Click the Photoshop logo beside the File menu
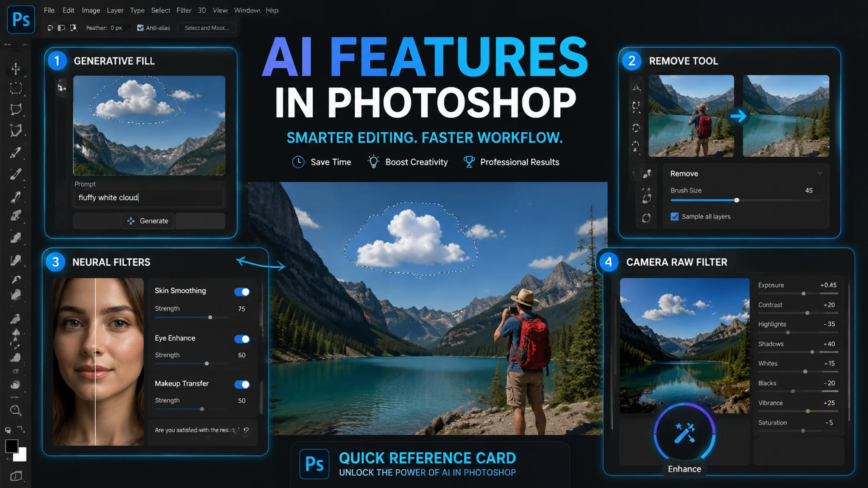This screenshot has width=868, height=488. coord(21,19)
